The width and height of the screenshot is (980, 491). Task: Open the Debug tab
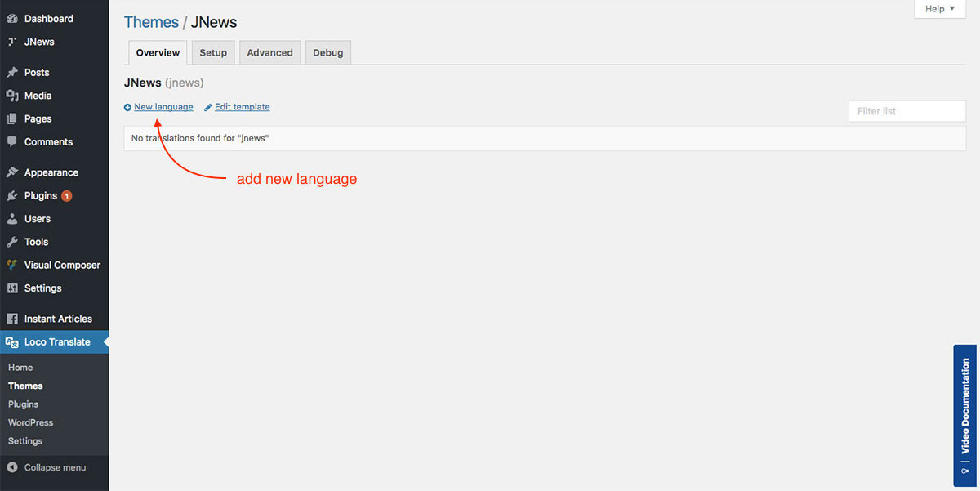click(x=328, y=53)
